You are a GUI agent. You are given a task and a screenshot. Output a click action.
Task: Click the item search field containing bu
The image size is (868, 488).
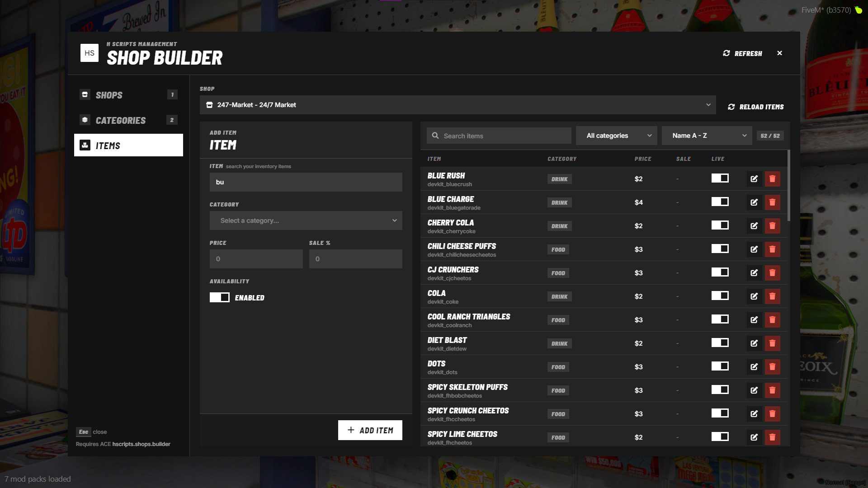click(306, 182)
